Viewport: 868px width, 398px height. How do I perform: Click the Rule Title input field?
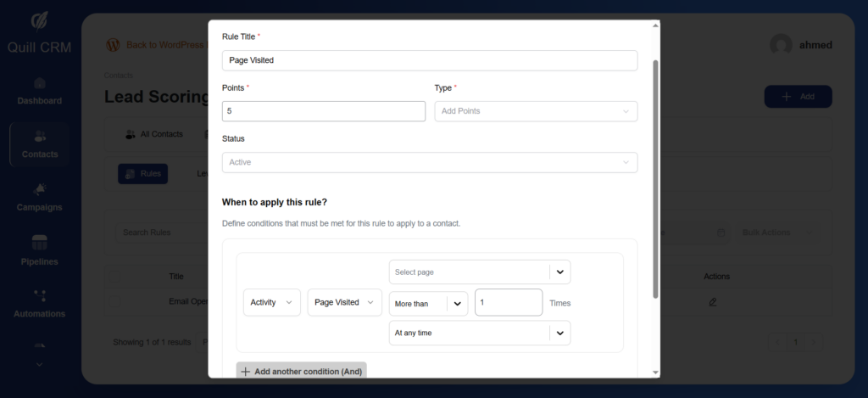click(429, 60)
